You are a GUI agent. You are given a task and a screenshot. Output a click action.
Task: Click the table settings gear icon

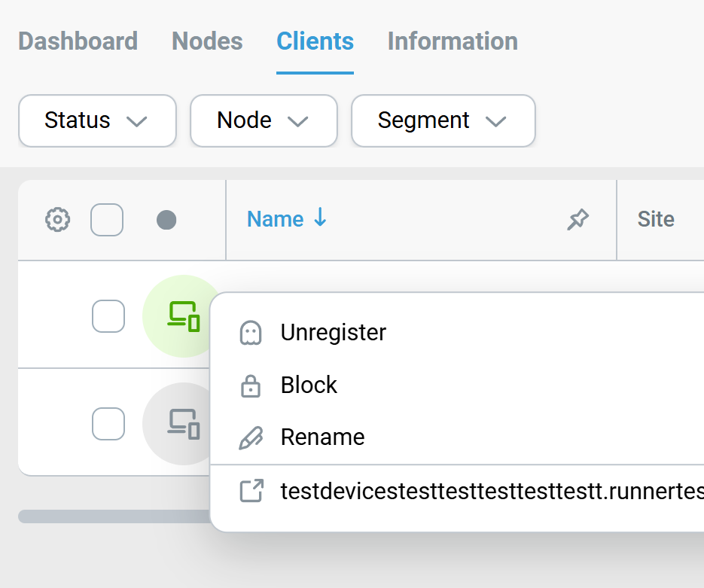58,220
